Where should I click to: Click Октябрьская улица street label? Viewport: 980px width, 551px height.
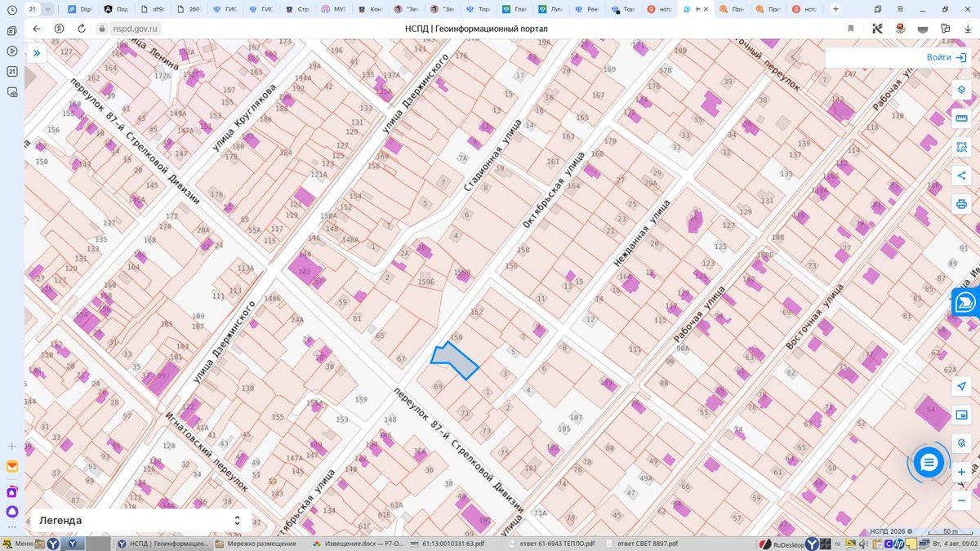click(555, 189)
